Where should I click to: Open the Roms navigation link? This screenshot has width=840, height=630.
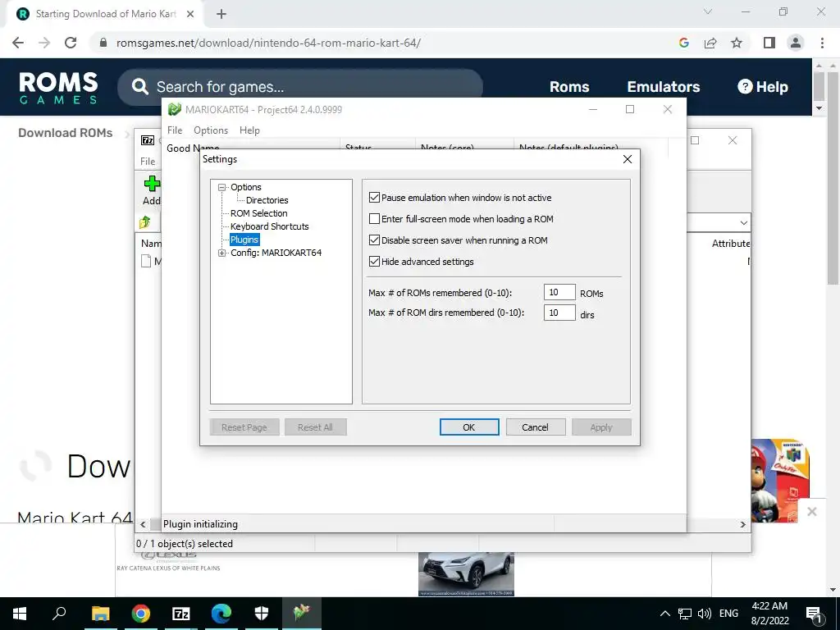pyautogui.click(x=569, y=87)
